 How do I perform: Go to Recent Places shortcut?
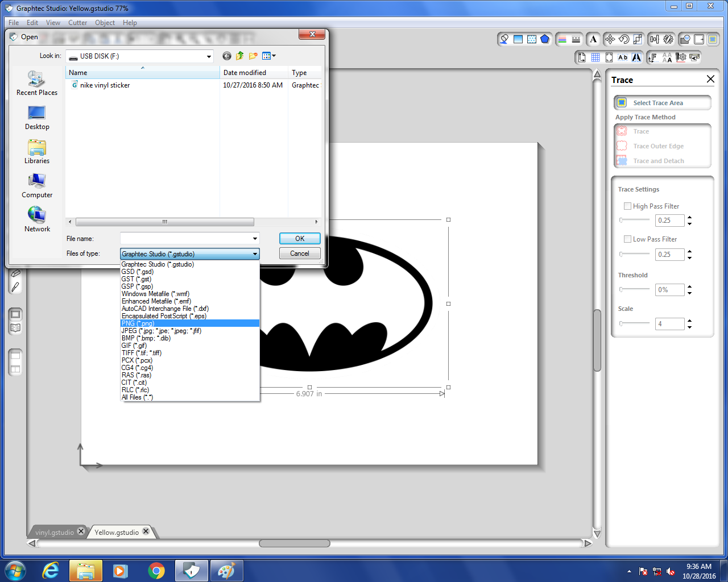tap(37, 83)
